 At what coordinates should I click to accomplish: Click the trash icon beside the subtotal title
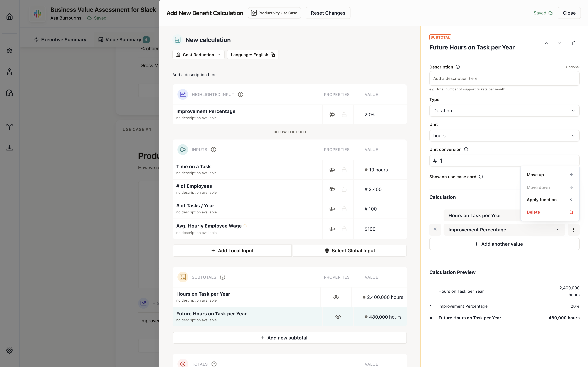pyautogui.click(x=573, y=43)
